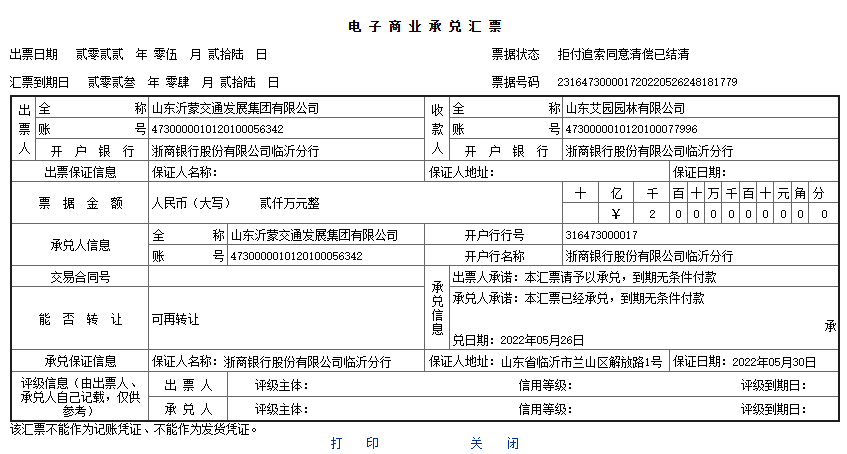The height and width of the screenshot is (454, 847).
Task: Click 信用等级 in 出票人 rating row
Action: (x=545, y=385)
